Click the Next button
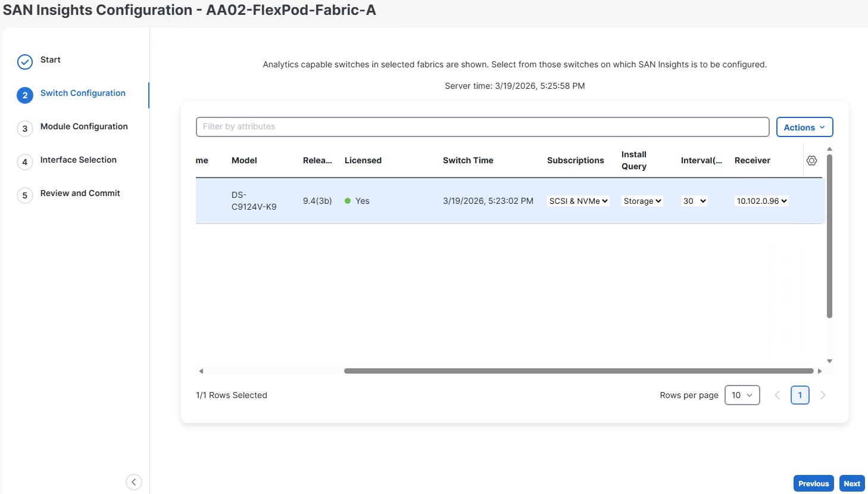 (x=852, y=483)
